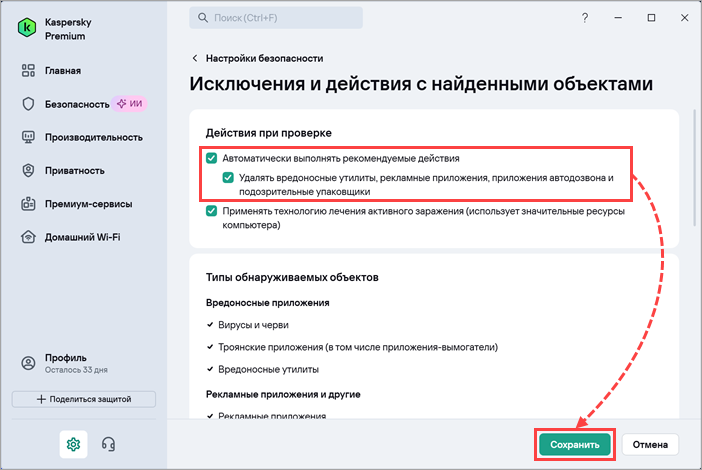Screen dimensions: 702x470
Task: Click the Действия при проверке heading
Action: (269, 133)
